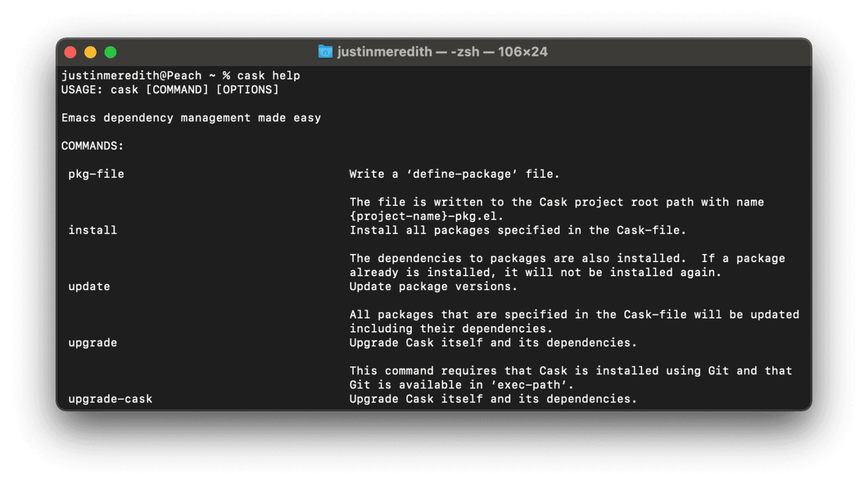Image resolution: width=868 pixels, height=485 pixels.
Task: Select the update command text
Action: pos(89,286)
